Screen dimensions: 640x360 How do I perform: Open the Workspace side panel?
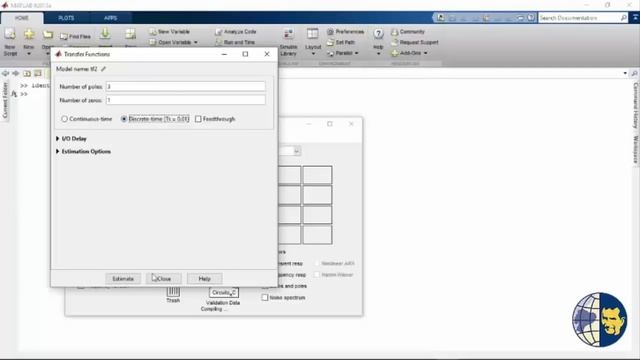[x=636, y=150]
